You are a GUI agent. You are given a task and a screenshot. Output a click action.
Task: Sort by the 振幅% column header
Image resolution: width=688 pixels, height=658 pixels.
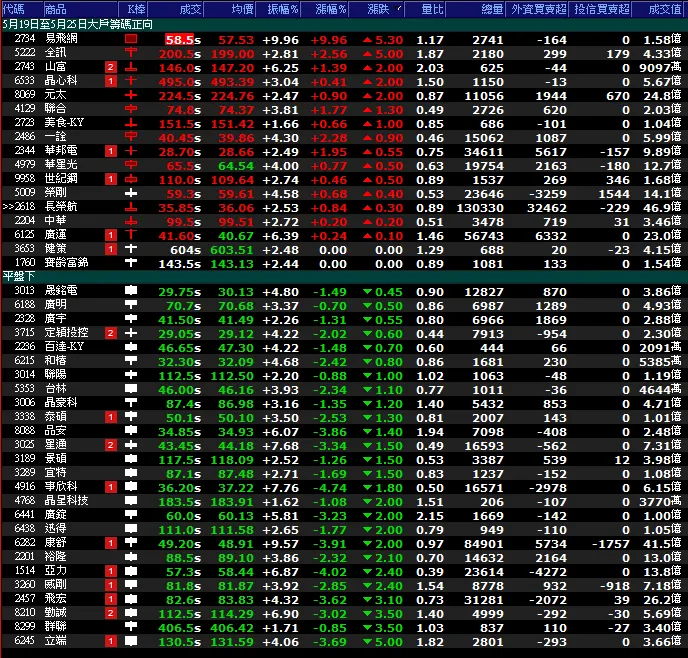click(x=279, y=9)
